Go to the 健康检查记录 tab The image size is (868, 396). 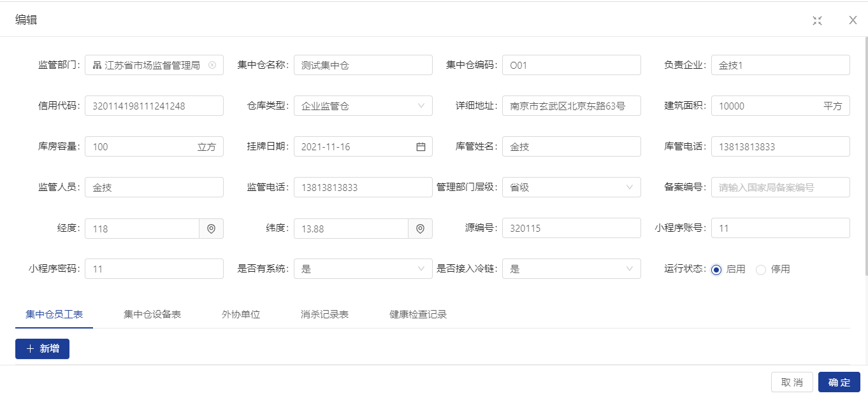(418, 315)
